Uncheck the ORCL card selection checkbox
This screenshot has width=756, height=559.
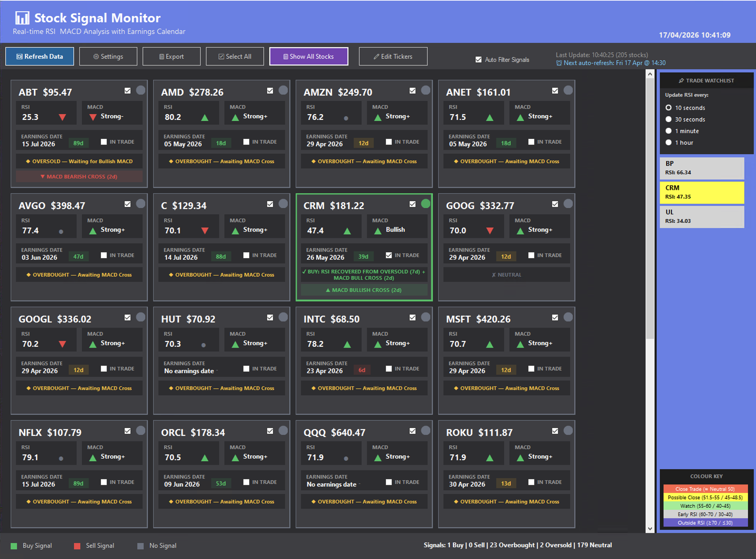point(270,431)
